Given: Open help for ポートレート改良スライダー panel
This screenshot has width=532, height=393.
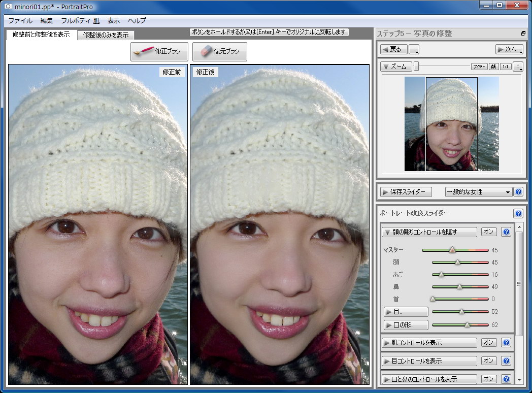Looking at the screenshot, I should 518,213.
